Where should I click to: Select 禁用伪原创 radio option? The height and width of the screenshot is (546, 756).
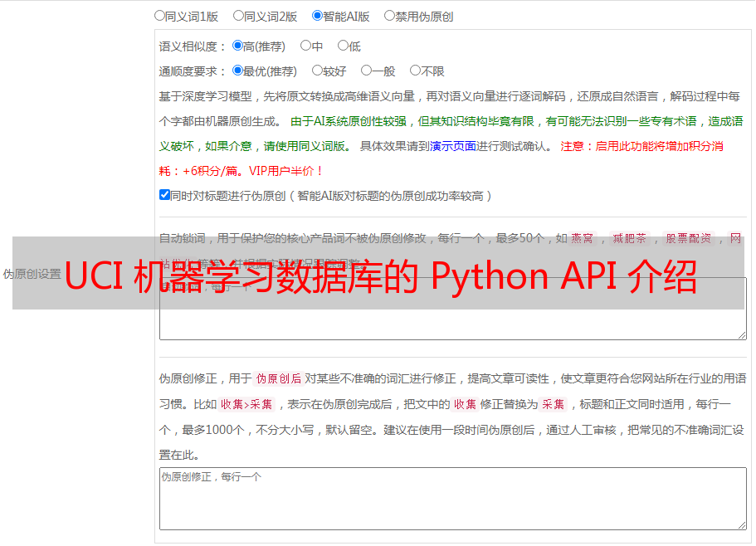(x=390, y=16)
